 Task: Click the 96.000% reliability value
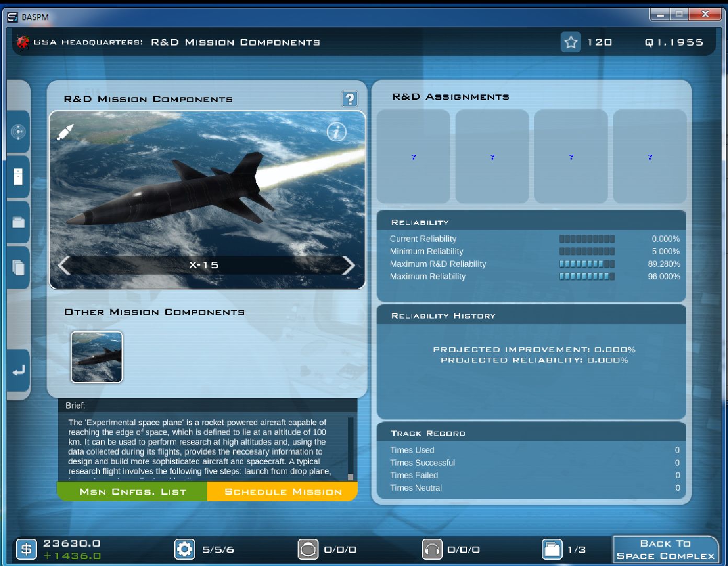point(664,277)
